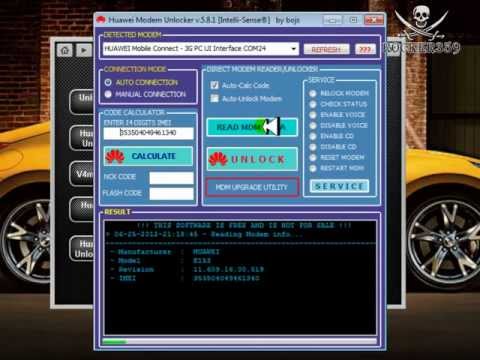The height and width of the screenshot is (360, 480).
Task: Open the detected modem dropdown arrow
Action: pos(293,49)
